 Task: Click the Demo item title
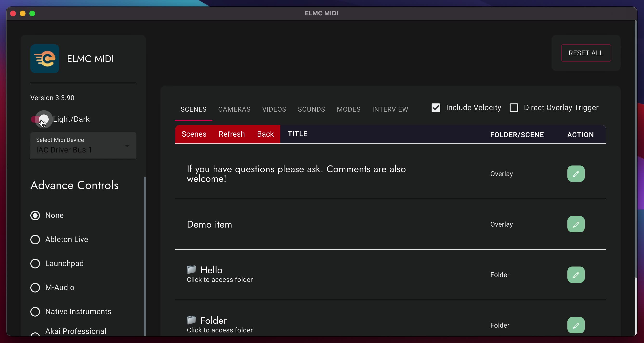coord(210,224)
